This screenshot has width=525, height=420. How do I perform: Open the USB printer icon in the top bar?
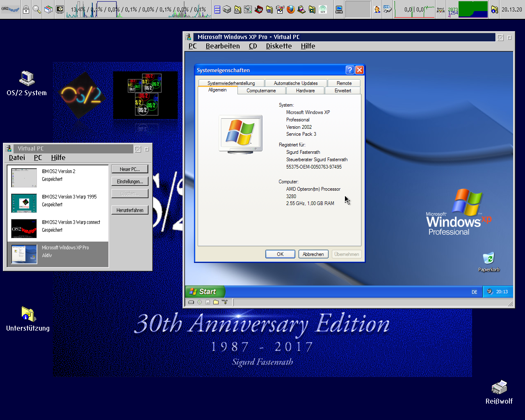click(388, 9)
